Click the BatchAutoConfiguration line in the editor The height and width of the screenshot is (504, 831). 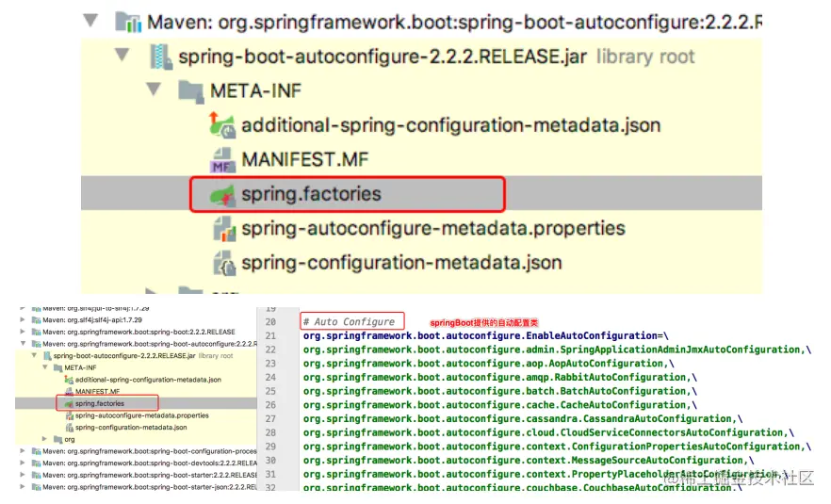click(x=499, y=391)
